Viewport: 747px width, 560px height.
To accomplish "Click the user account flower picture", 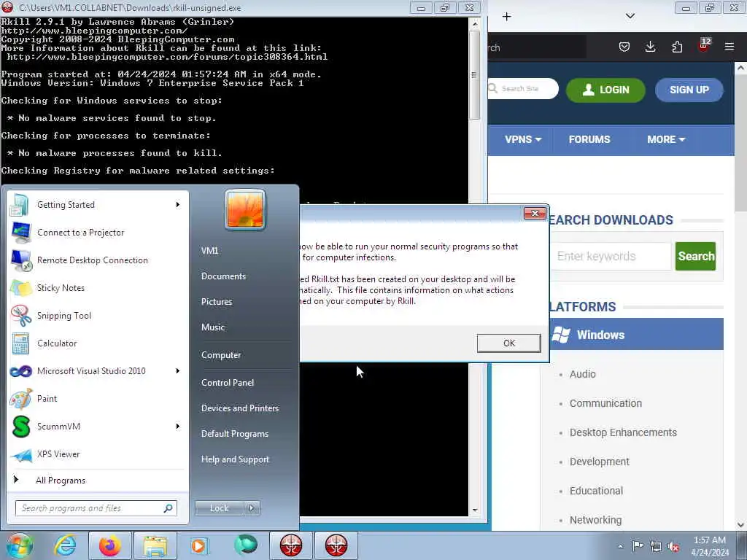I will click(245, 209).
